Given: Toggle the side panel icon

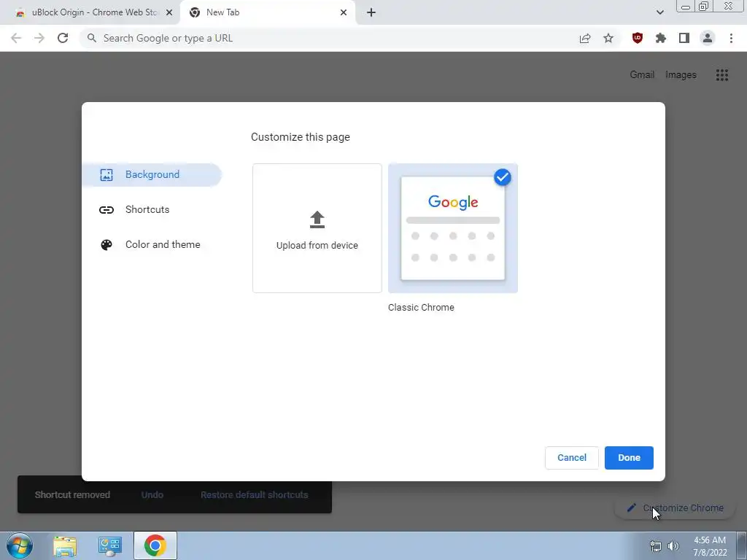Looking at the screenshot, I should tap(684, 38).
